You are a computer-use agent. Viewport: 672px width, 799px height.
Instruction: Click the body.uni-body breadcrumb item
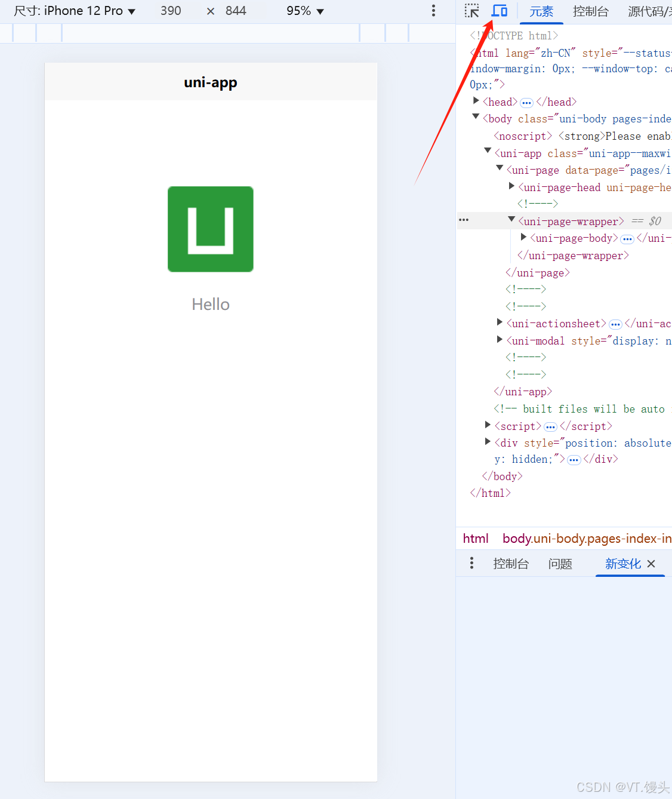pos(587,539)
